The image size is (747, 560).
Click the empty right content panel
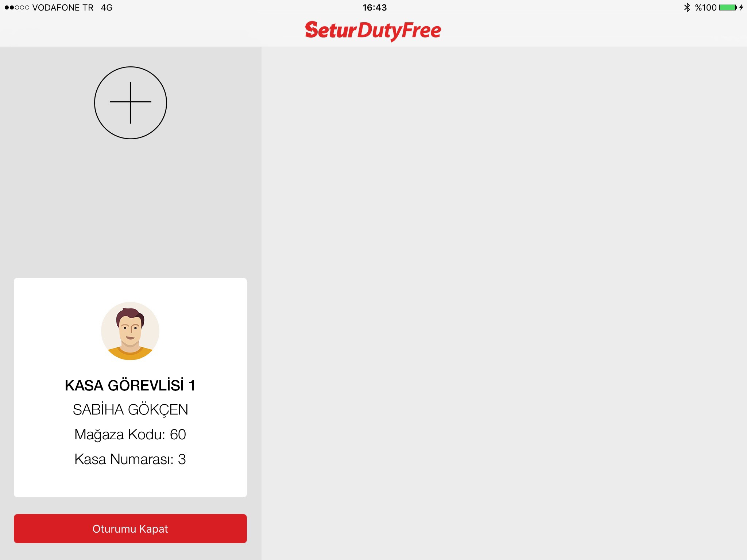504,303
